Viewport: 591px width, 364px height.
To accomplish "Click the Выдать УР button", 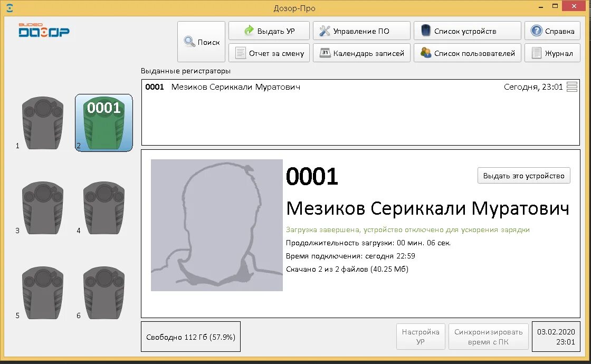I will tap(269, 31).
